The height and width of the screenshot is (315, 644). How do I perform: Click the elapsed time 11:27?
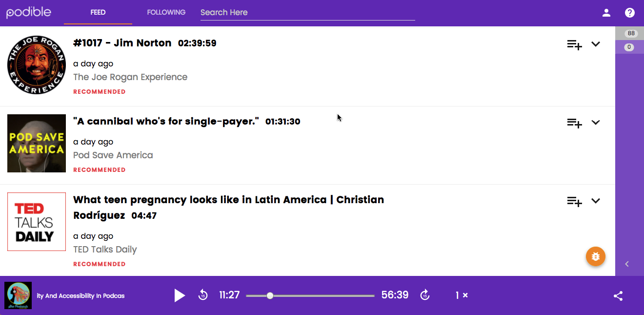pyautogui.click(x=229, y=295)
